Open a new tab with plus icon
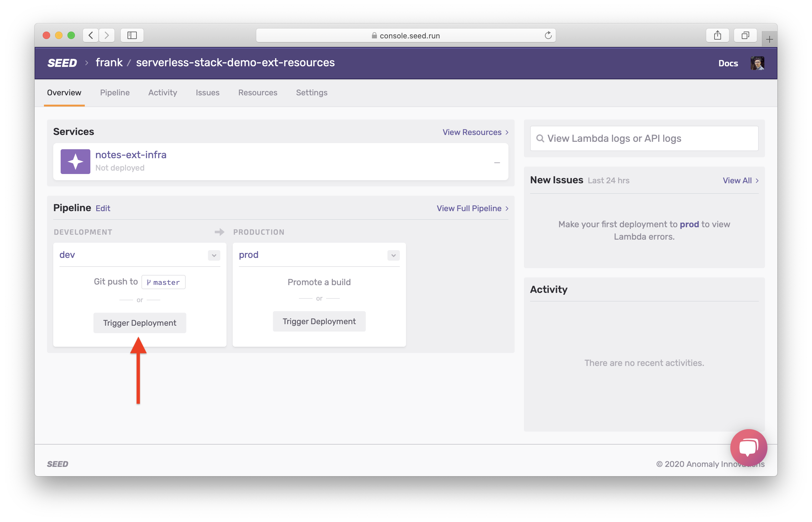812x522 pixels. click(769, 39)
